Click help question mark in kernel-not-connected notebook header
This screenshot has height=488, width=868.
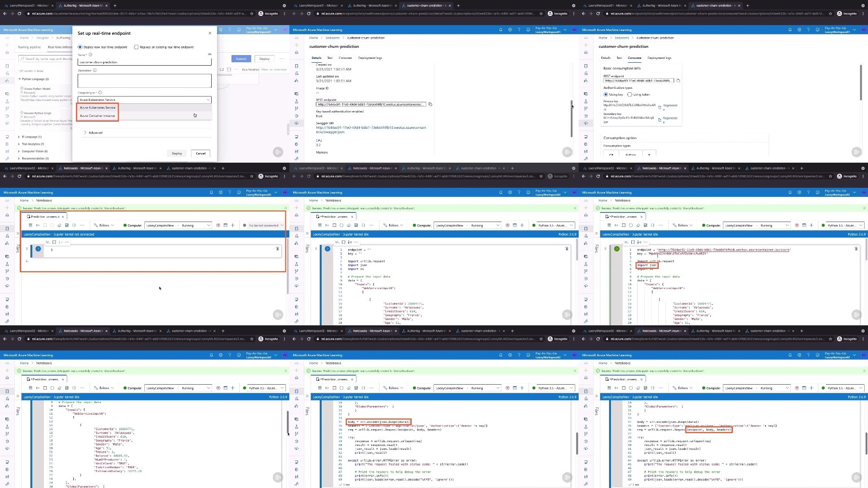pos(230,192)
